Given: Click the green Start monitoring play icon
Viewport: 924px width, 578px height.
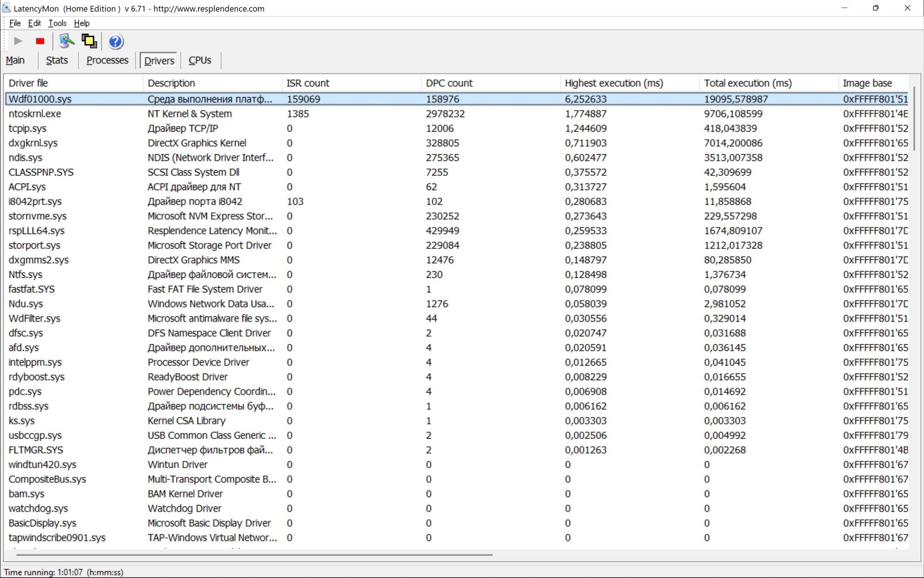Looking at the screenshot, I should (18, 41).
